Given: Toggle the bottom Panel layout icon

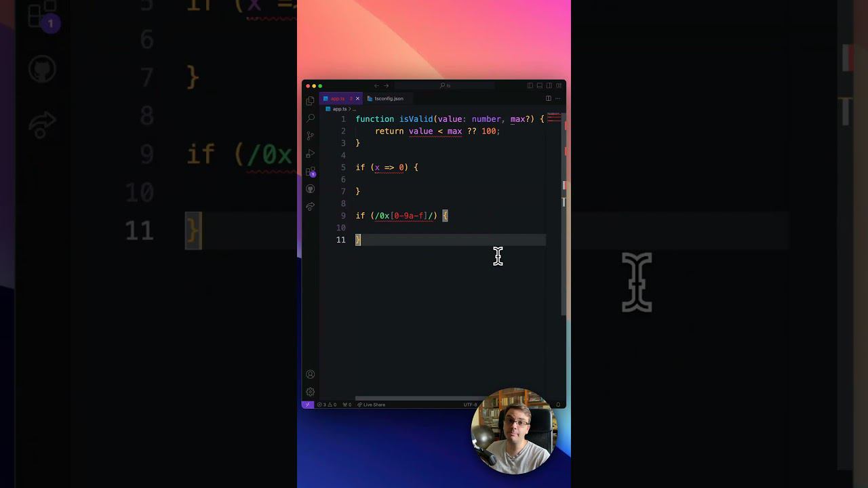Looking at the screenshot, I should [540, 86].
